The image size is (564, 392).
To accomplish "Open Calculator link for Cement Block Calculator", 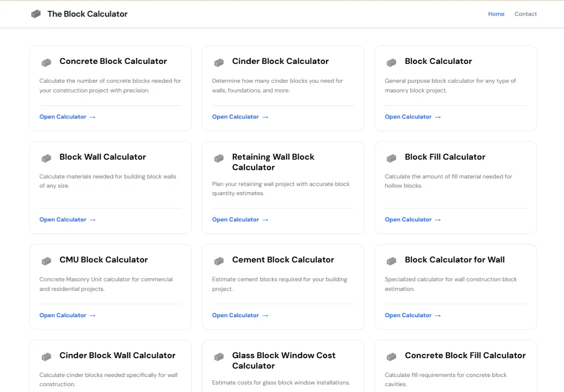I will tap(240, 315).
